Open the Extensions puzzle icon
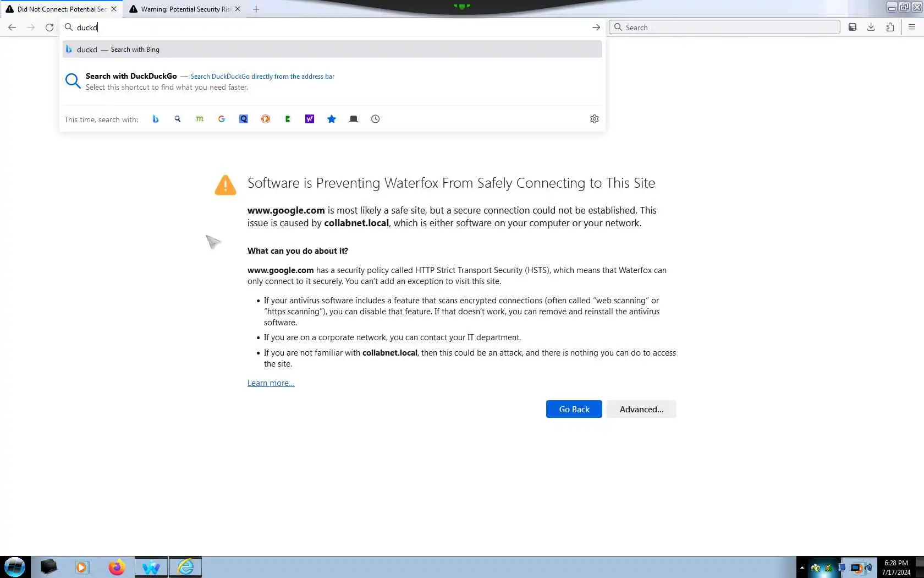 (x=890, y=27)
